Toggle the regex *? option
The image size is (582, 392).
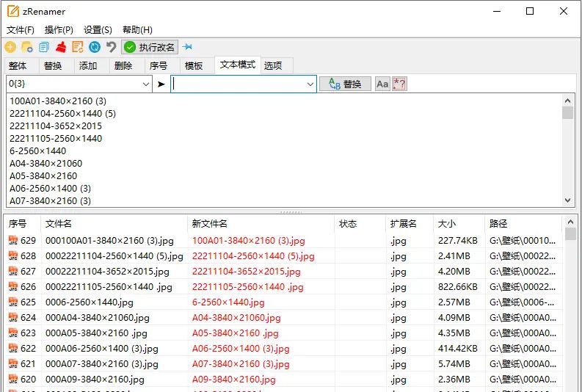pyautogui.click(x=400, y=84)
